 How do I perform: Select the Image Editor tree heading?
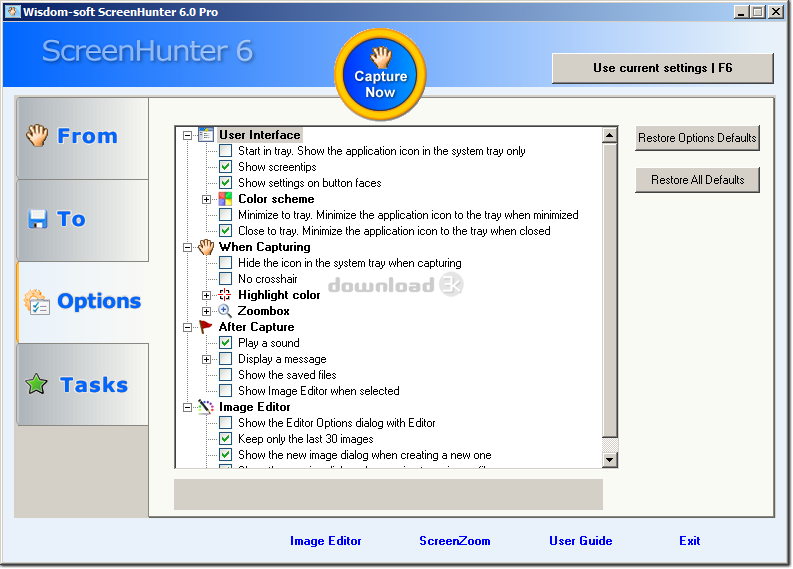pyautogui.click(x=254, y=407)
